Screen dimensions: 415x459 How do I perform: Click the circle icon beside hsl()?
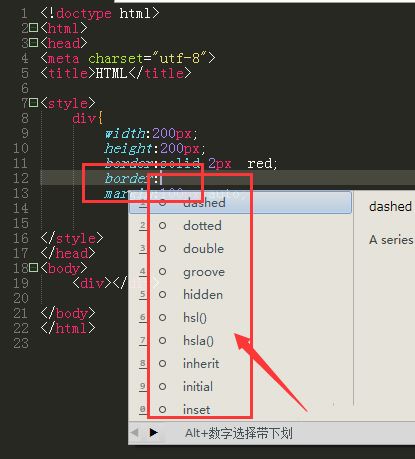[162, 317]
